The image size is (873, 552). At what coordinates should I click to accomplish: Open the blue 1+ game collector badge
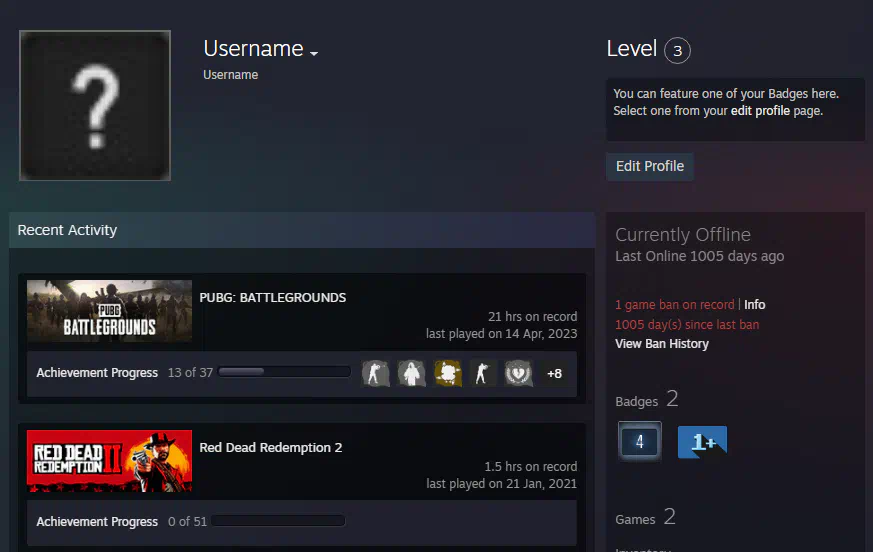point(702,441)
